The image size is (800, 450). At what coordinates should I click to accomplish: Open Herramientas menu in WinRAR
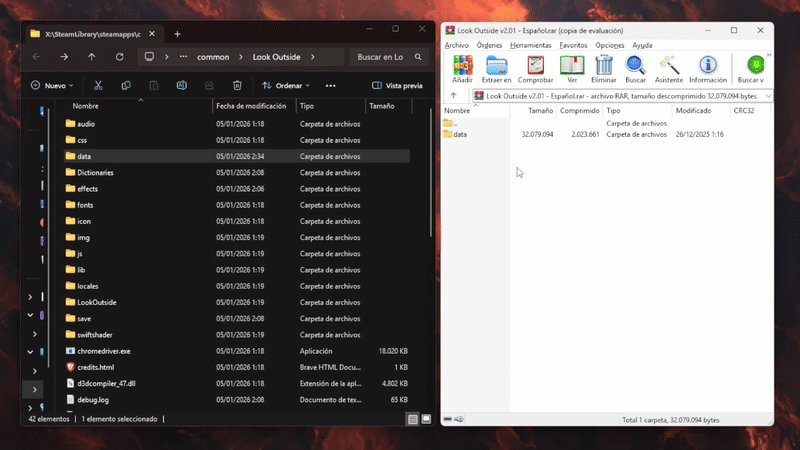coord(531,45)
